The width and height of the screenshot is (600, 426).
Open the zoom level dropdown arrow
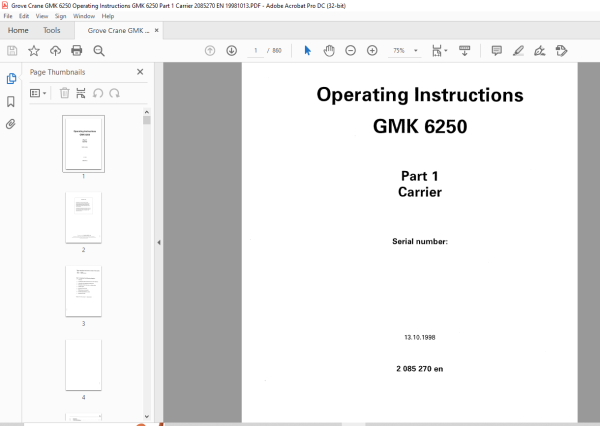(x=416, y=51)
